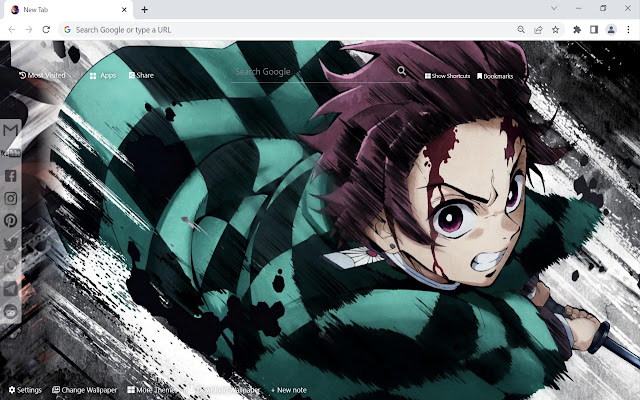
Task: Open the Apps menu
Action: pyautogui.click(x=103, y=76)
